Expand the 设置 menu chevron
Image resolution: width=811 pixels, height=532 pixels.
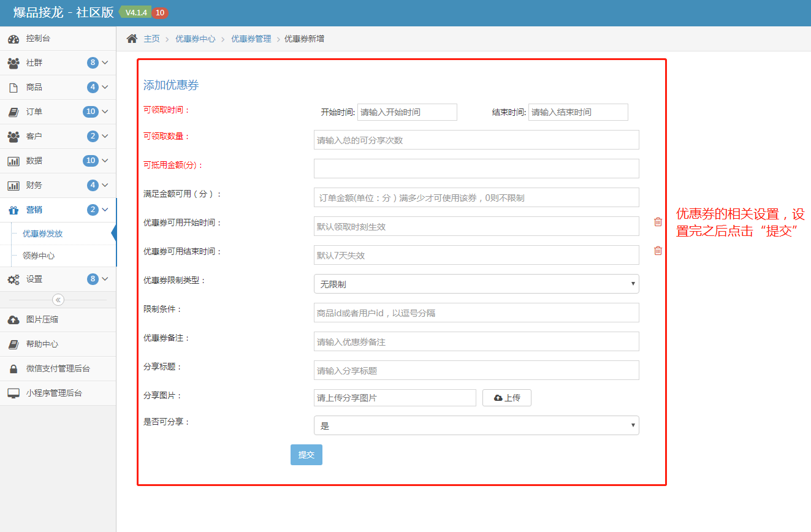[x=105, y=279]
